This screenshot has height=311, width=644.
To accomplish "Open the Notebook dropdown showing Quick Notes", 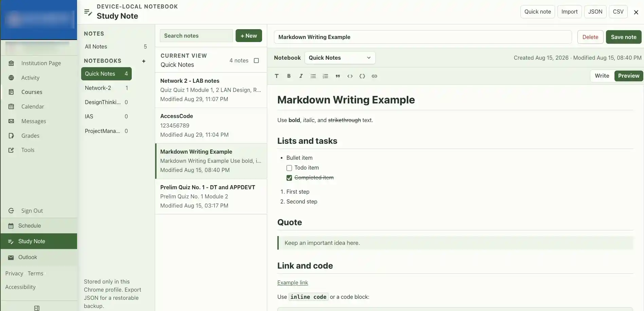I will [340, 58].
